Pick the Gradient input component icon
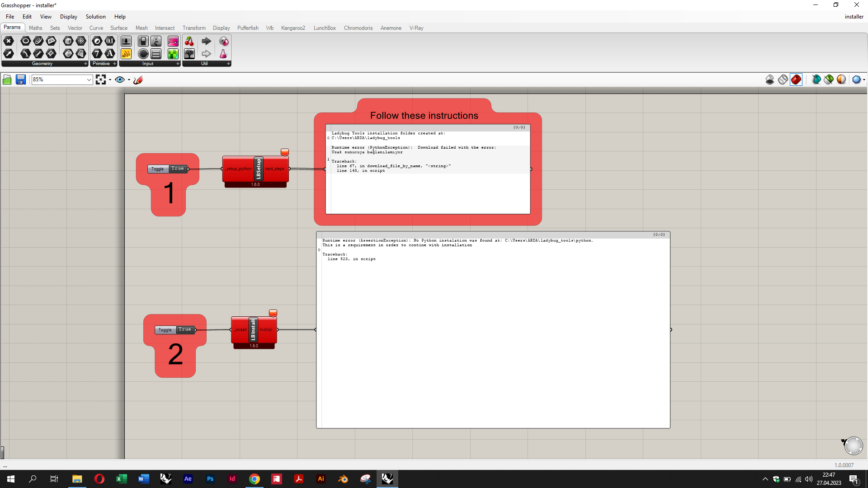 (x=173, y=41)
